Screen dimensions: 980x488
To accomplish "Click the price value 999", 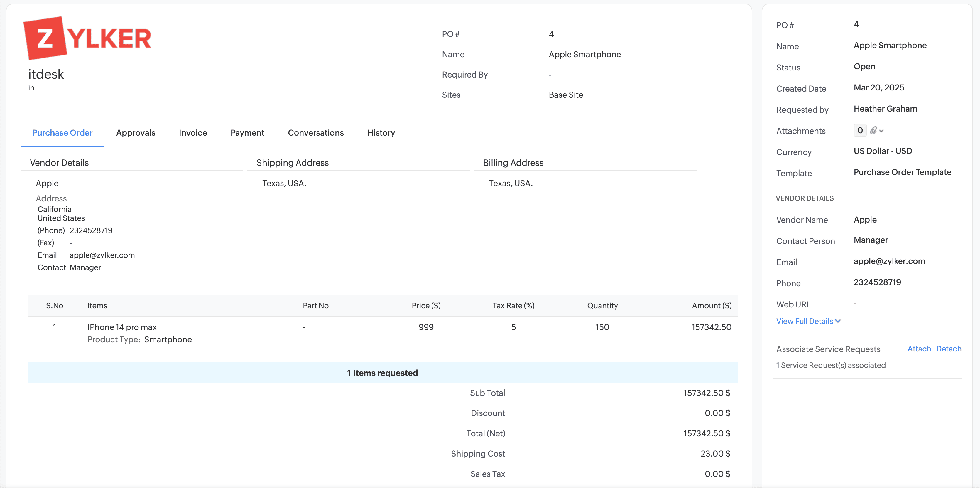I will (x=426, y=327).
